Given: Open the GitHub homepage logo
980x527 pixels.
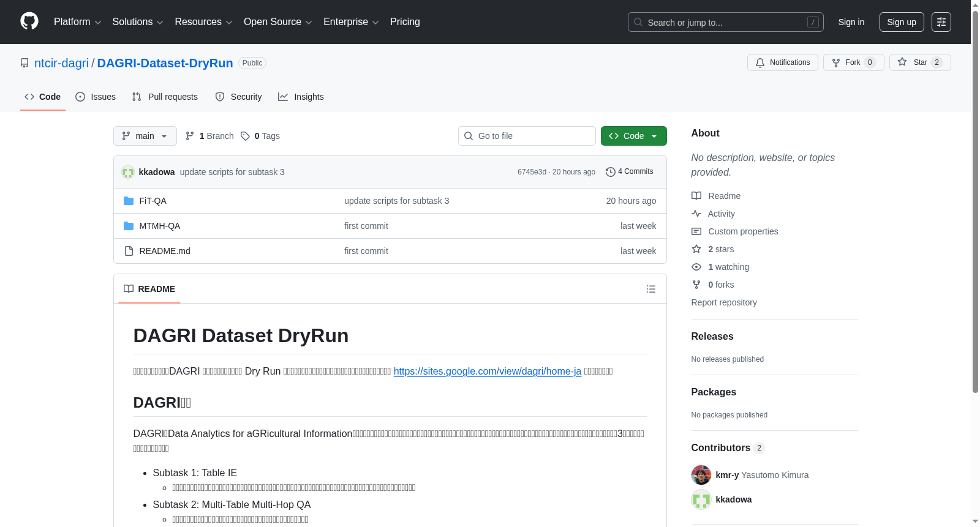Looking at the screenshot, I should (x=29, y=21).
